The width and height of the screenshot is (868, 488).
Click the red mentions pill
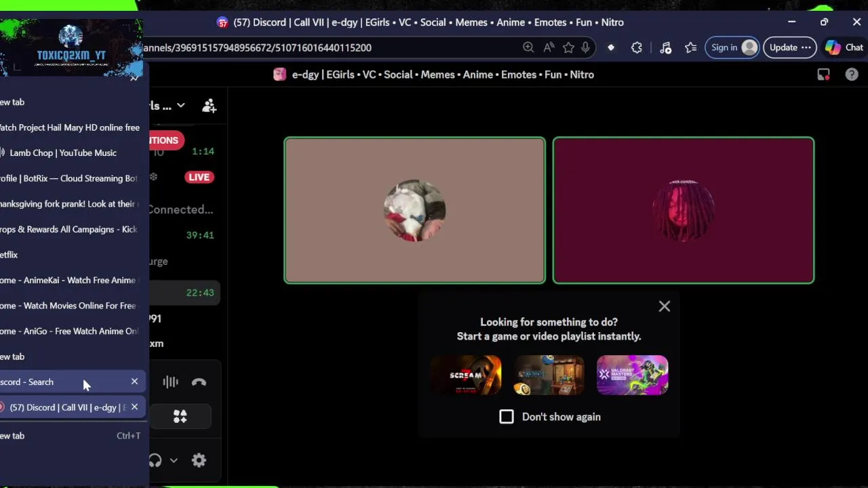click(166, 140)
